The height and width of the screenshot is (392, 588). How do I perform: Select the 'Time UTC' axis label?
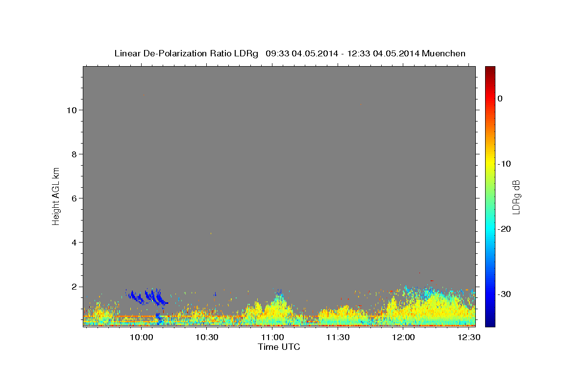pos(279,347)
